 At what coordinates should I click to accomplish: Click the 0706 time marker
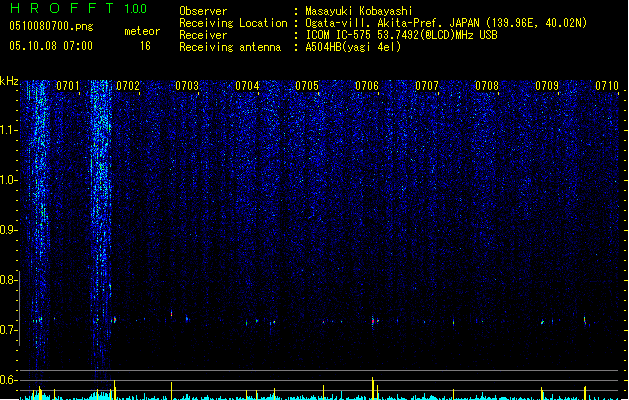pyautogui.click(x=367, y=86)
